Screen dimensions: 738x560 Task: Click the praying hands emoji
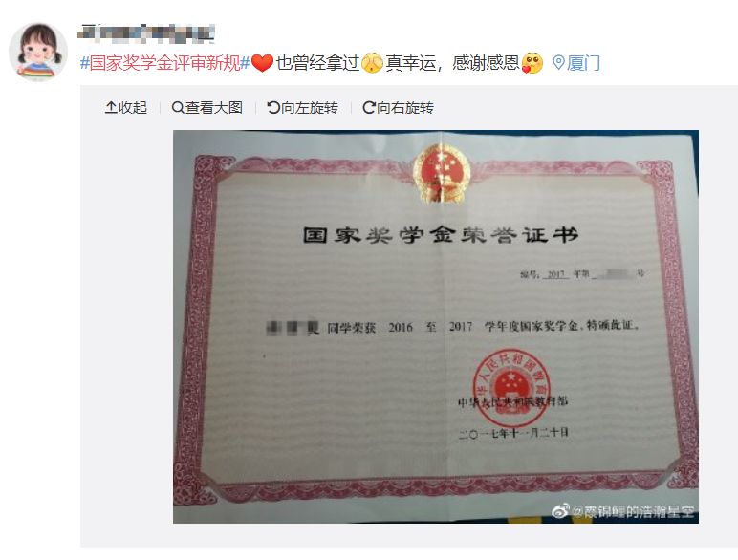(x=372, y=63)
